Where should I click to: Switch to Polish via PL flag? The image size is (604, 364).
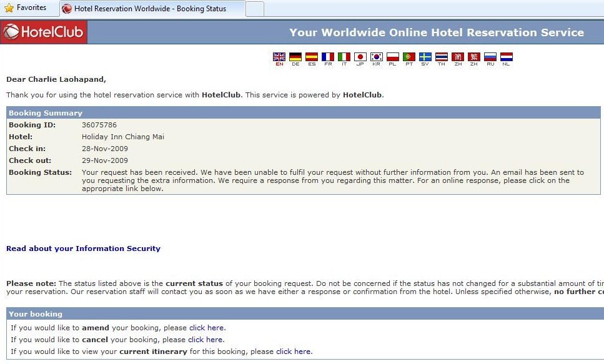392,57
